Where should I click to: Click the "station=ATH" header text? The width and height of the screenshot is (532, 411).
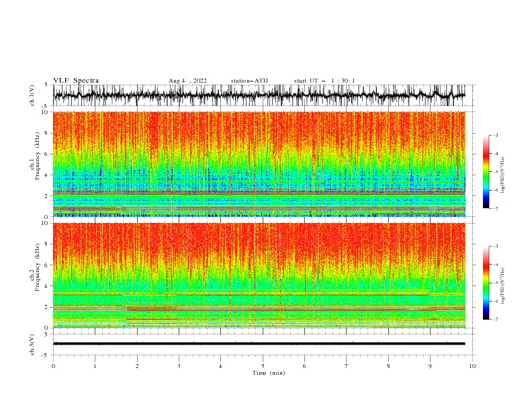249,81
